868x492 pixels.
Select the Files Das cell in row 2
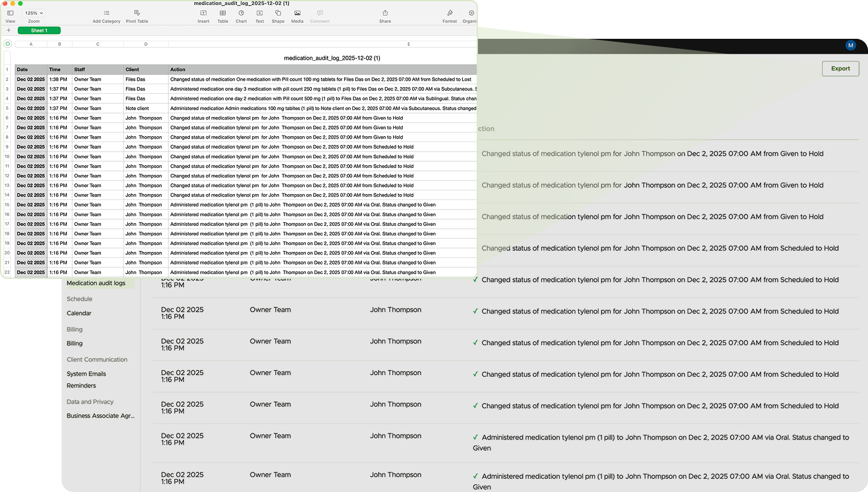tap(146, 79)
